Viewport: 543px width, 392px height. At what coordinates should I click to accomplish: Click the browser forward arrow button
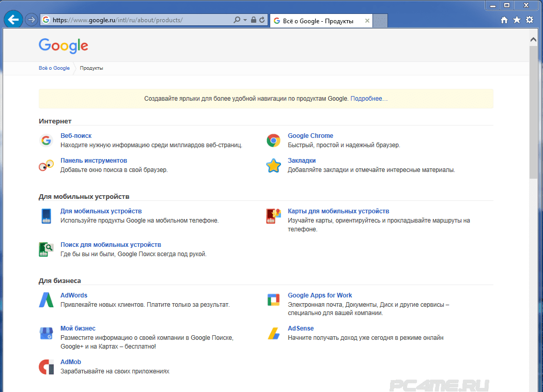(32, 20)
